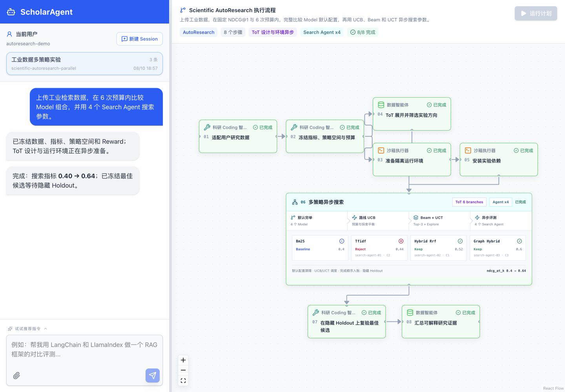Click the AutoResearch tag

[x=199, y=32]
